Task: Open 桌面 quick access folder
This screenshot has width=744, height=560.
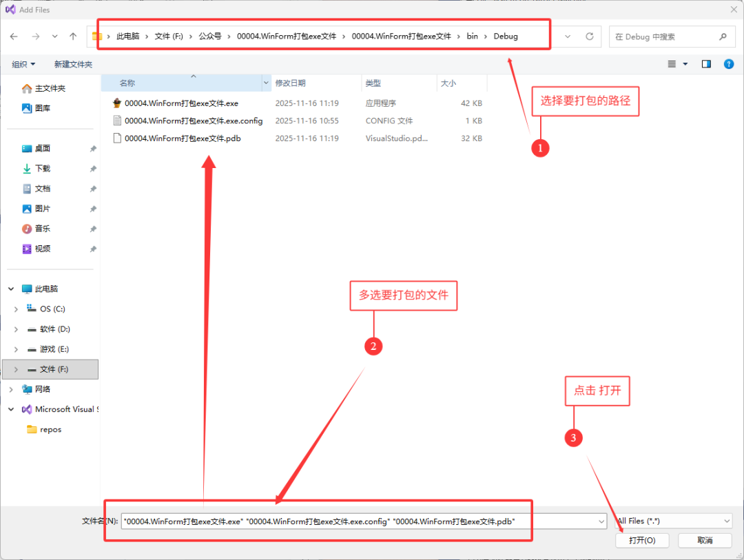Action: [36, 149]
